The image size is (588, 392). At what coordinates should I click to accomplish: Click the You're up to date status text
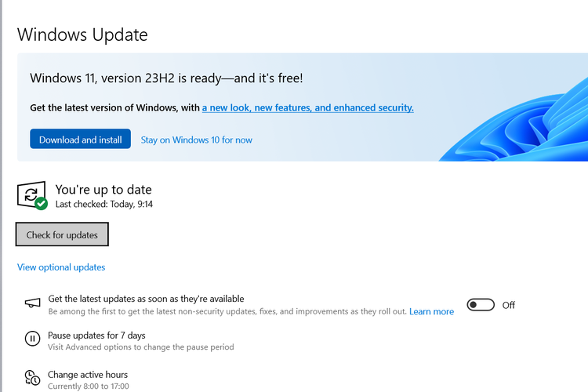click(x=103, y=190)
